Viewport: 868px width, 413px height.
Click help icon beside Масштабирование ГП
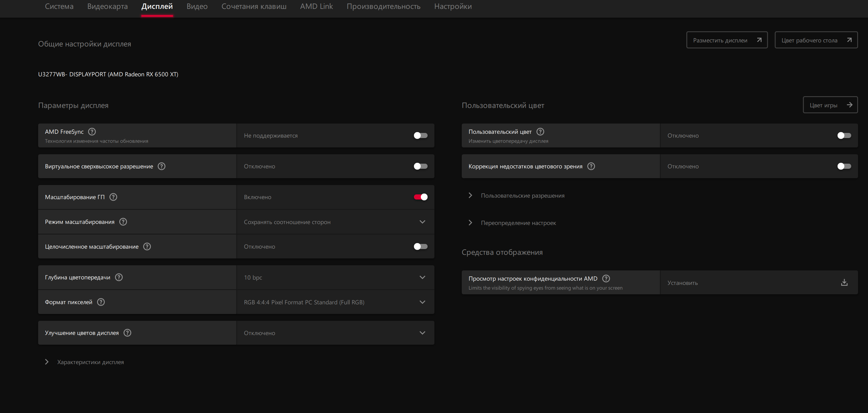113,197
